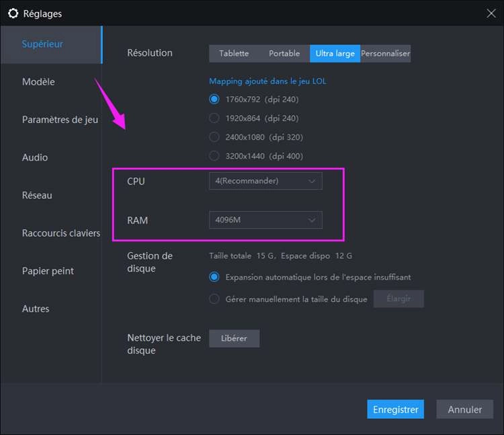
Task: Select manual disk size management option
Action: (214, 299)
